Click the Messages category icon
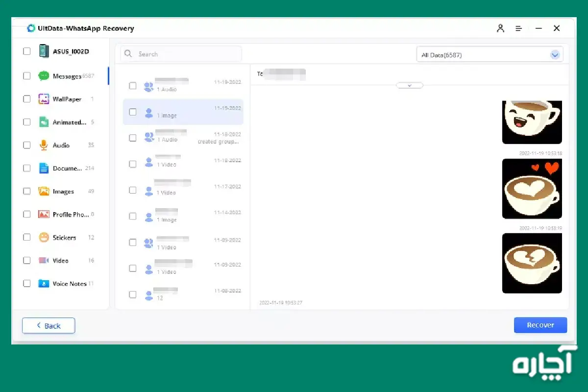This screenshot has height=392, width=588. point(44,76)
